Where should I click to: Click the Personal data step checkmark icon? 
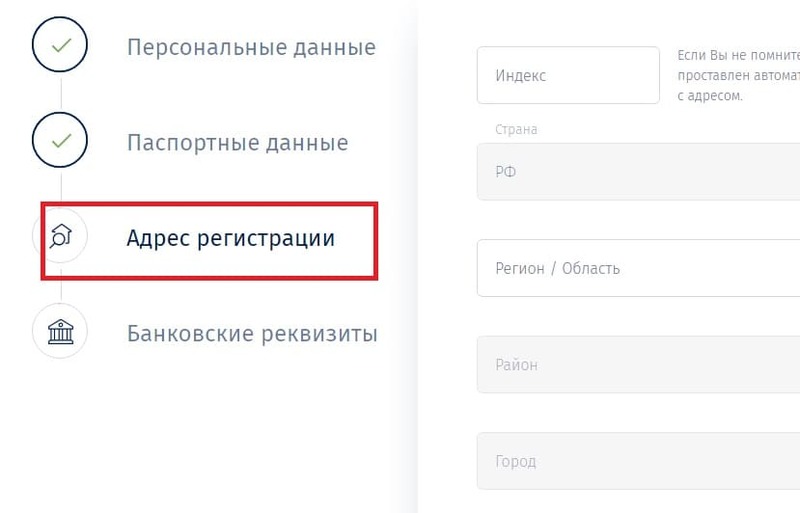(x=60, y=46)
